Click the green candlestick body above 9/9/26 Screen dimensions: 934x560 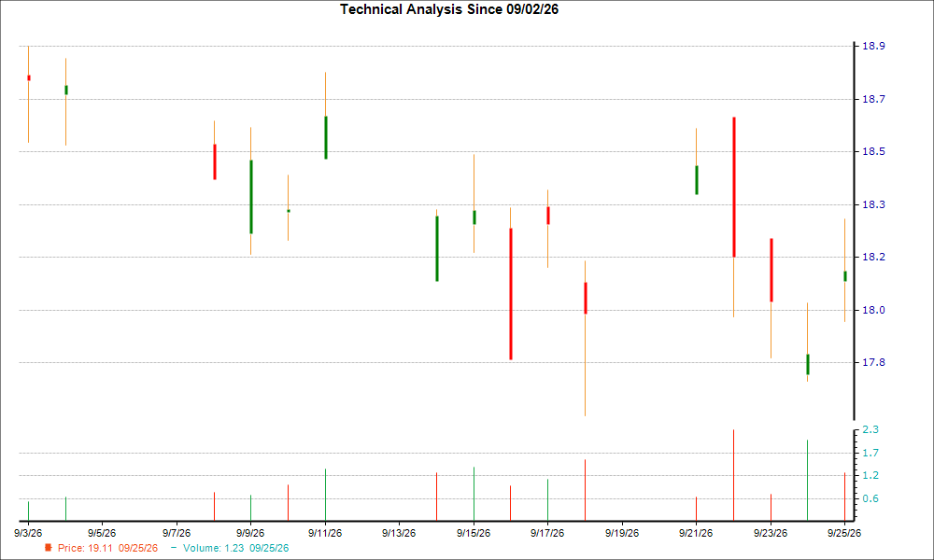point(251,197)
